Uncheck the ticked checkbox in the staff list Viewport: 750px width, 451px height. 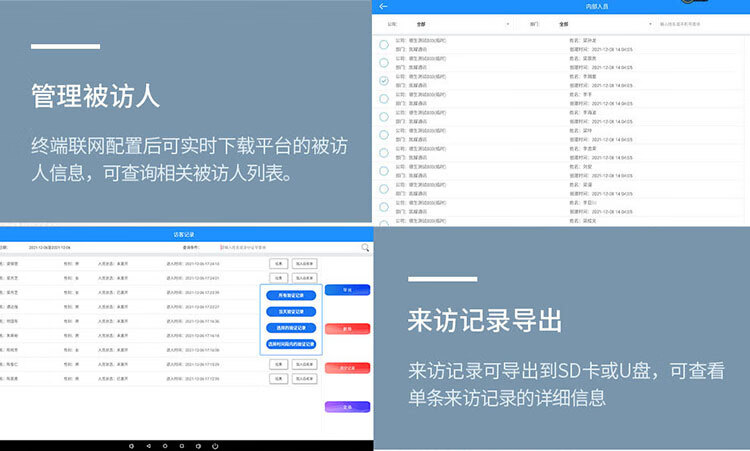tap(384, 80)
